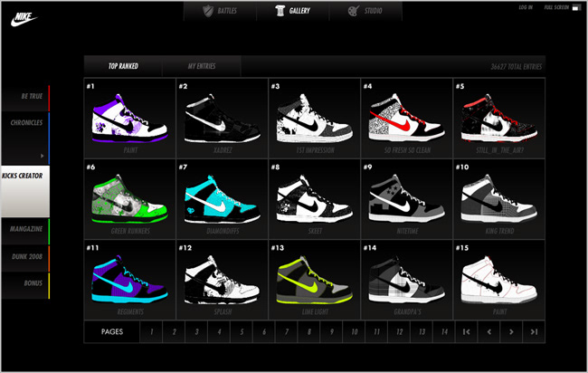Open #6 Green Runners shoe

[129, 199]
